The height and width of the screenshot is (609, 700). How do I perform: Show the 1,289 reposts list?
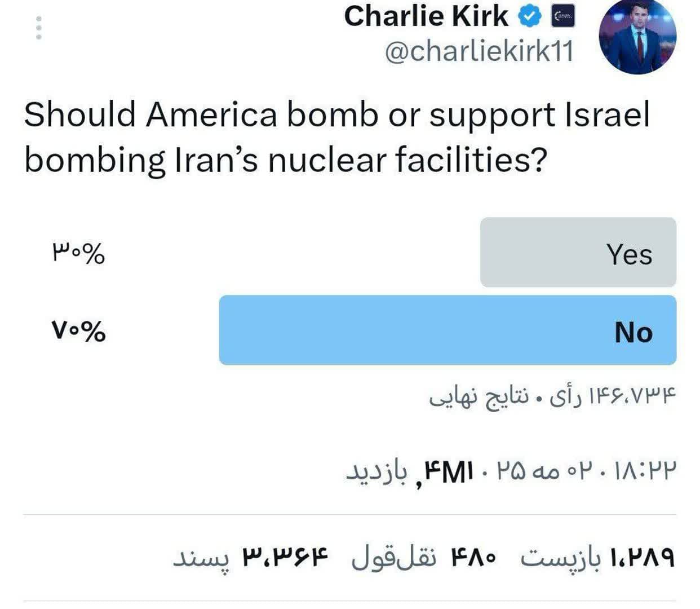[x=597, y=558]
